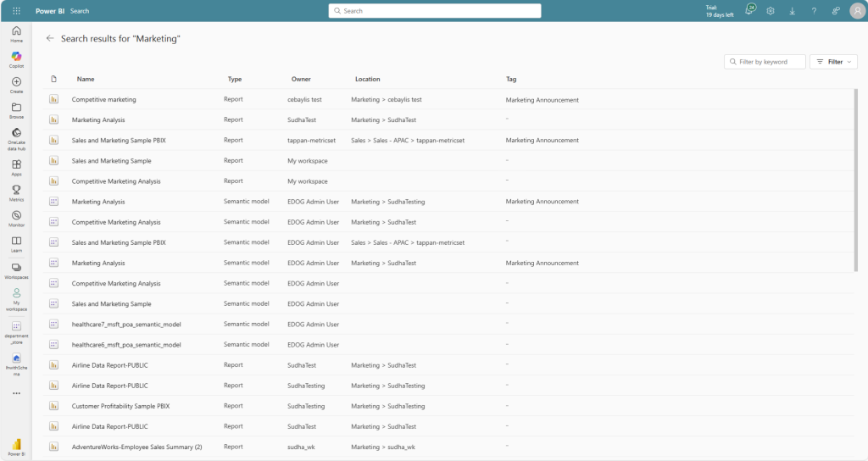Open the user account avatar
The height and width of the screenshot is (461, 868).
pyautogui.click(x=858, y=10)
